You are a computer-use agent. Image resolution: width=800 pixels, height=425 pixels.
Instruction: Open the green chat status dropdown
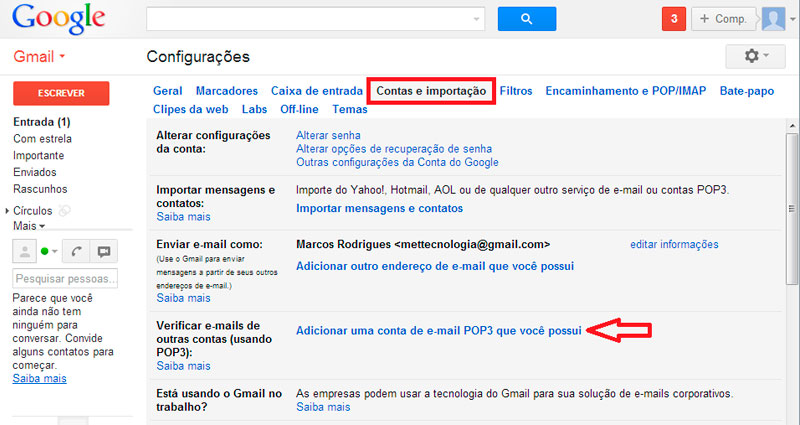(49, 252)
